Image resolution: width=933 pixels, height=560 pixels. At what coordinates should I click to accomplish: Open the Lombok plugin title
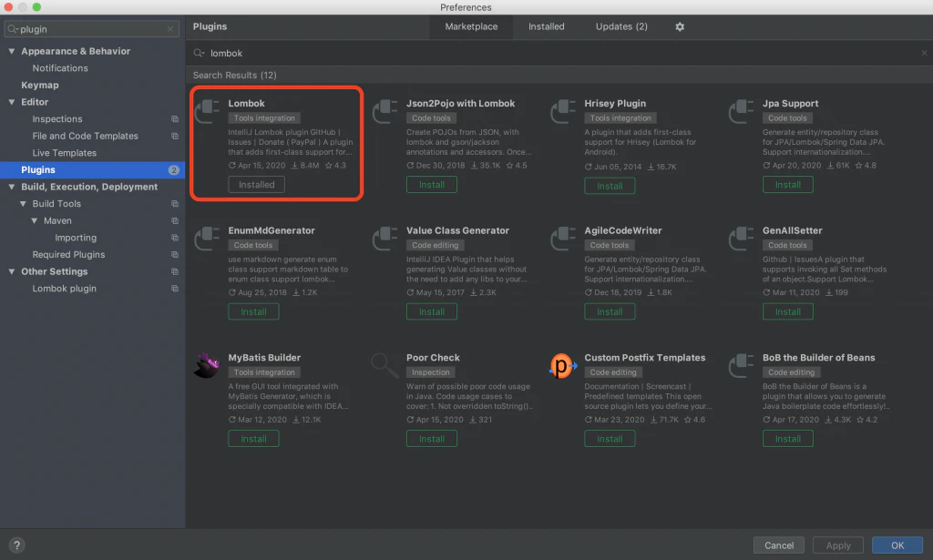[x=246, y=104]
